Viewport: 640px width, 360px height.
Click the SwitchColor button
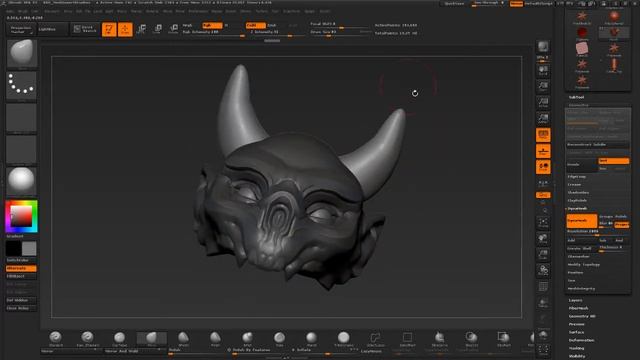21,260
